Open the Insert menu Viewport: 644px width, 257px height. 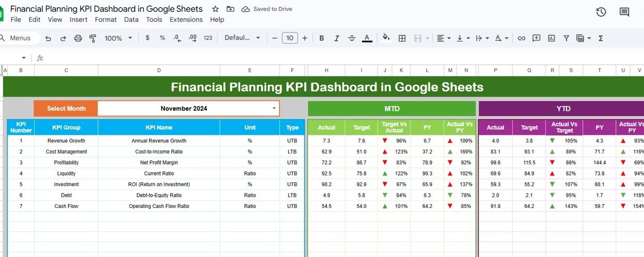(x=79, y=20)
